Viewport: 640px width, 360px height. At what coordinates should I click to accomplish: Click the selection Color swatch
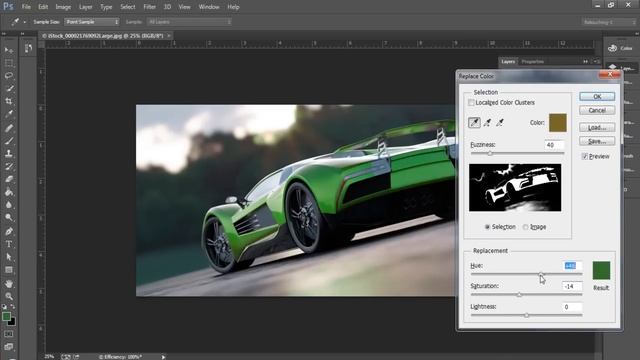(x=558, y=122)
